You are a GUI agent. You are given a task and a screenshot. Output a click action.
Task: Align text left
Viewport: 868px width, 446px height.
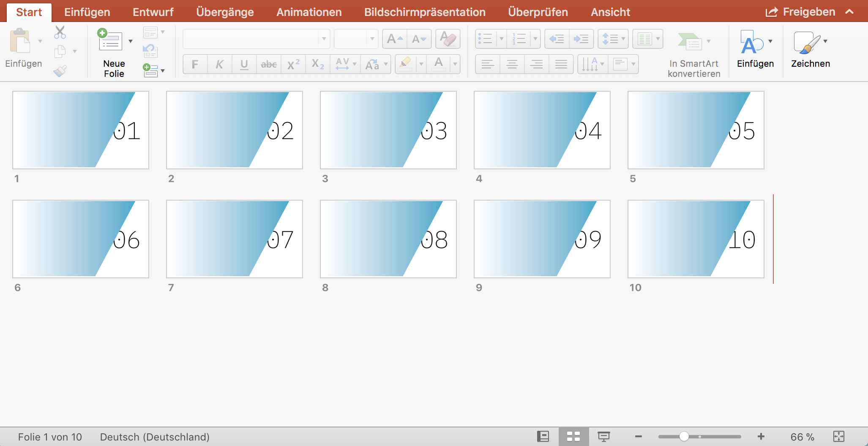(488, 65)
